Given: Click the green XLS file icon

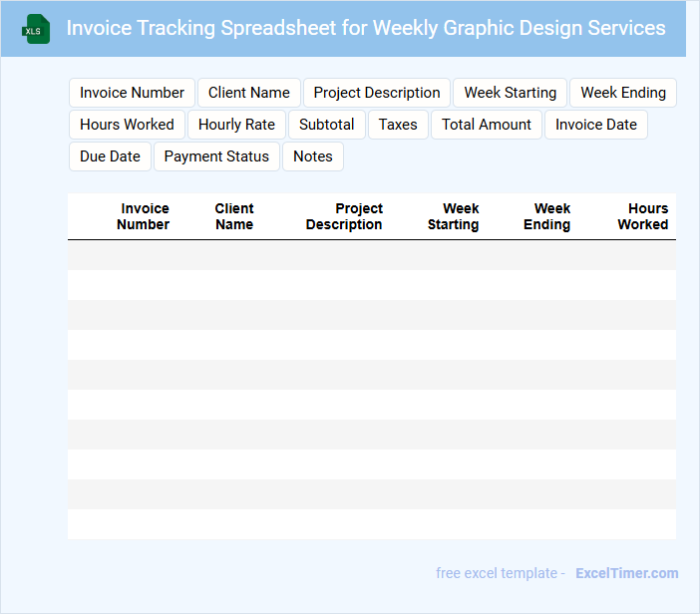Looking at the screenshot, I should pyautogui.click(x=36, y=29).
